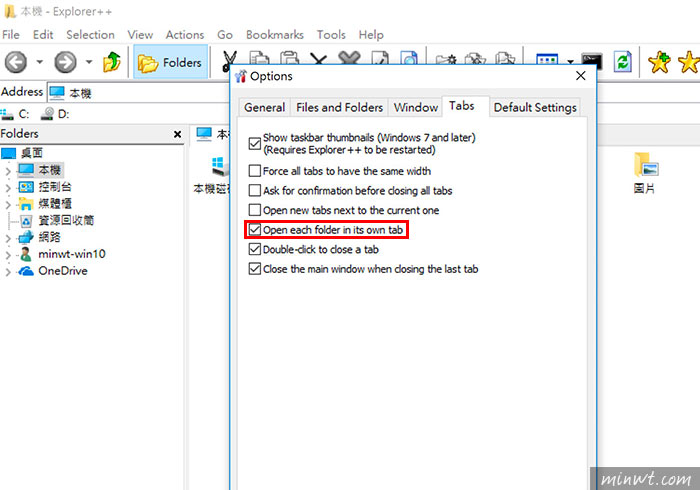This screenshot has height=490, width=700.
Task: Go back with the Back arrow button
Action: (x=16, y=62)
